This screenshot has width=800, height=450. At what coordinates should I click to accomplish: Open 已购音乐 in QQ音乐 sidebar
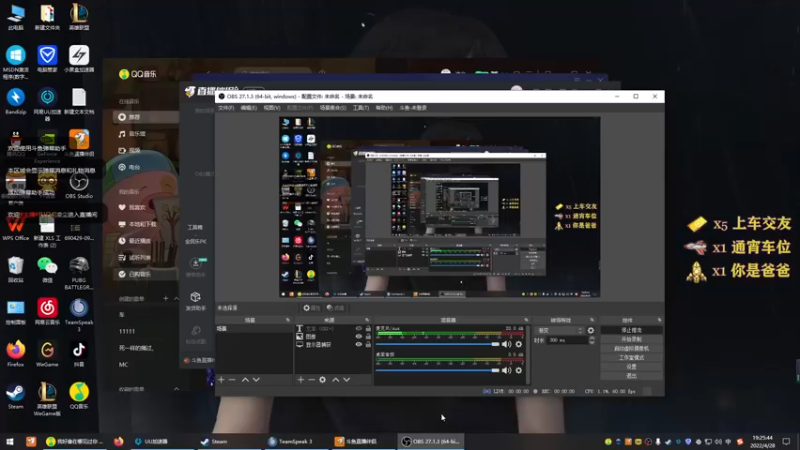pyautogui.click(x=146, y=274)
